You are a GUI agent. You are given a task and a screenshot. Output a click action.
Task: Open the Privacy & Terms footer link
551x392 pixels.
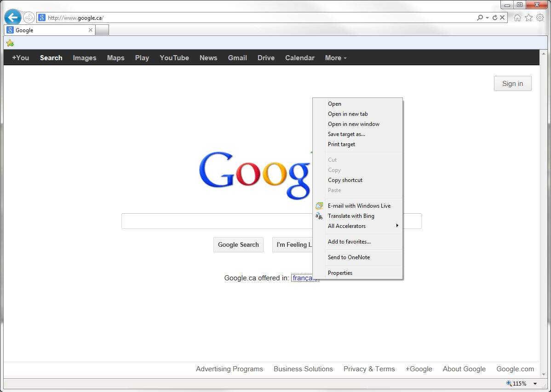[x=369, y=369]
